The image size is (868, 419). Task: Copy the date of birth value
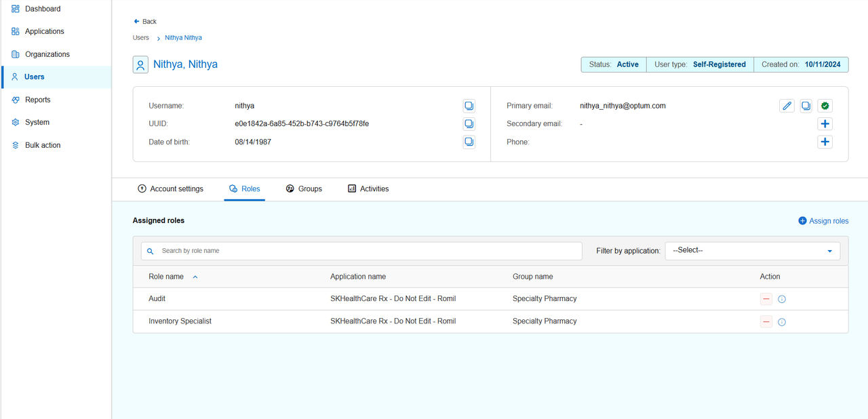click(x=469, y=142)
